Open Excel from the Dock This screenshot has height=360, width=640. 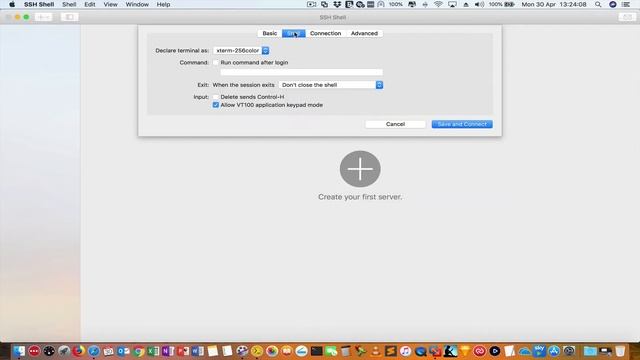click(153, 351)
